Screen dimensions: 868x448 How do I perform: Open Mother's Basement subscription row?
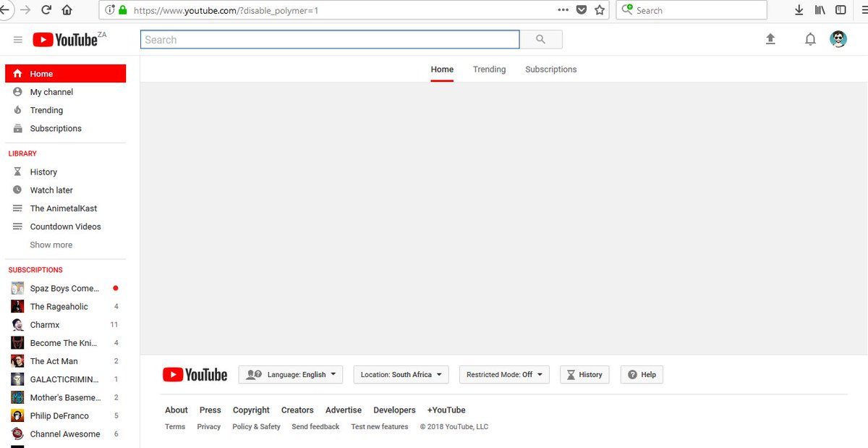pos(66,397)
